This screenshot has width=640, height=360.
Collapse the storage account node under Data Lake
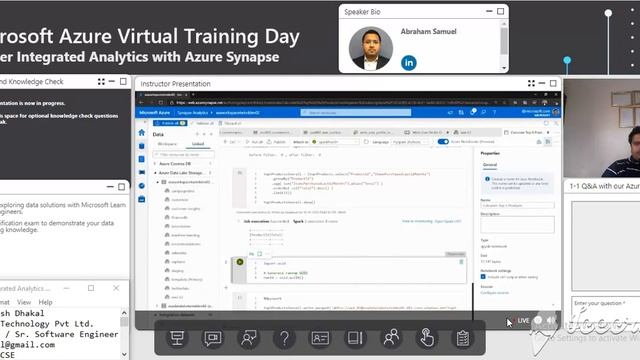[x=158, y=182]
